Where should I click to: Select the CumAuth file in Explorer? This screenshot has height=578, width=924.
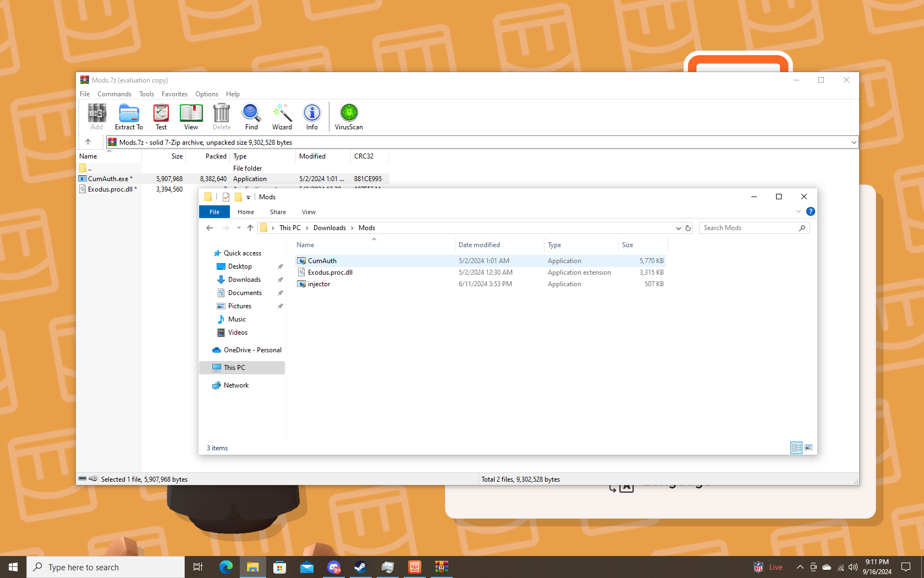(x=481, y=261)
